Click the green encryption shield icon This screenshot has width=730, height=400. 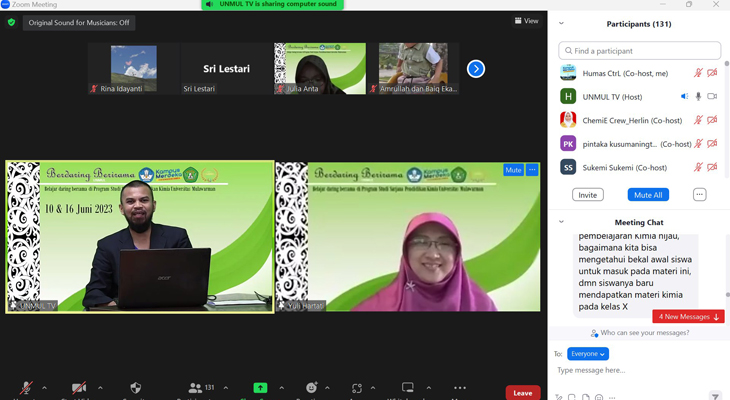[11, 22]
